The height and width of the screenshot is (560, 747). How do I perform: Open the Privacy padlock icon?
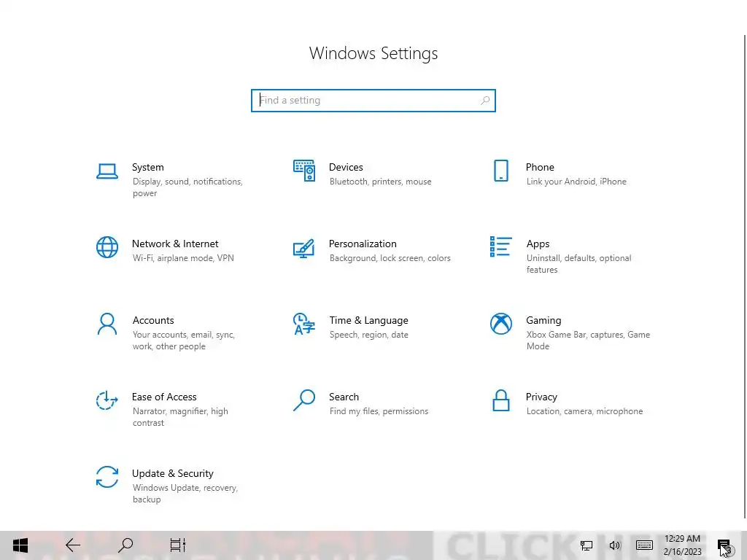click(x=500, y=400)
